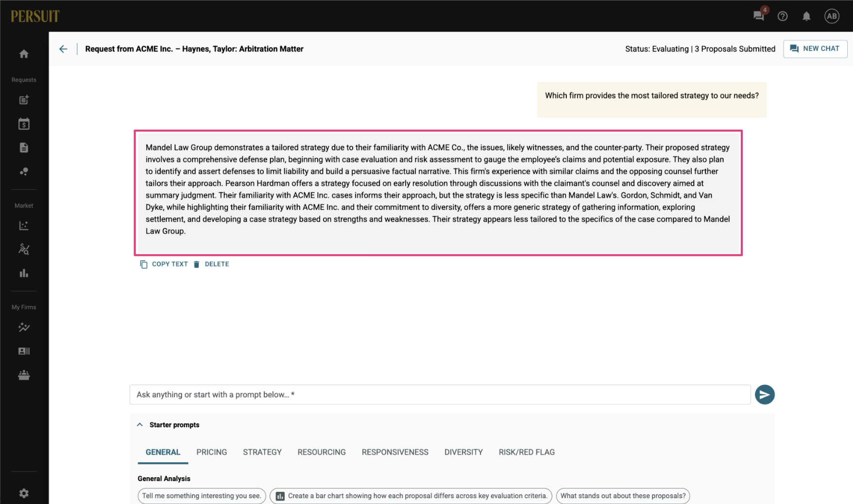Send the message with the arrow button

point(765,394)
